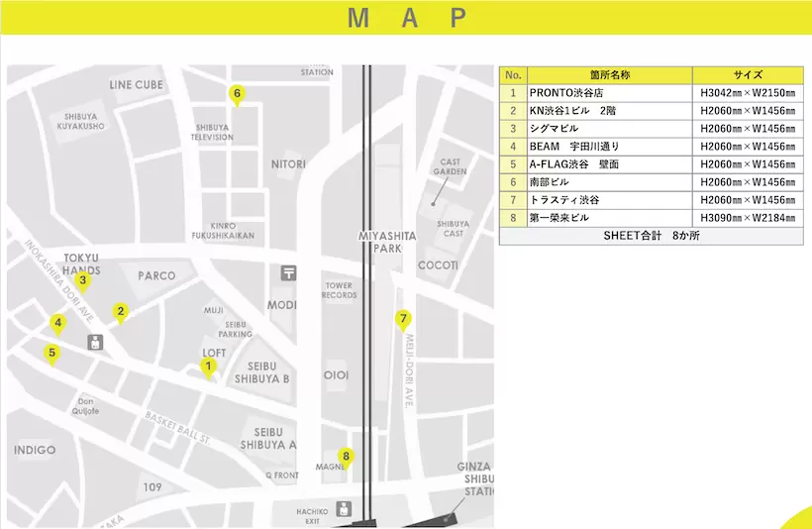Click the 箇所名称 column header
The image size is (812, 529).
(x=609, y=75)
